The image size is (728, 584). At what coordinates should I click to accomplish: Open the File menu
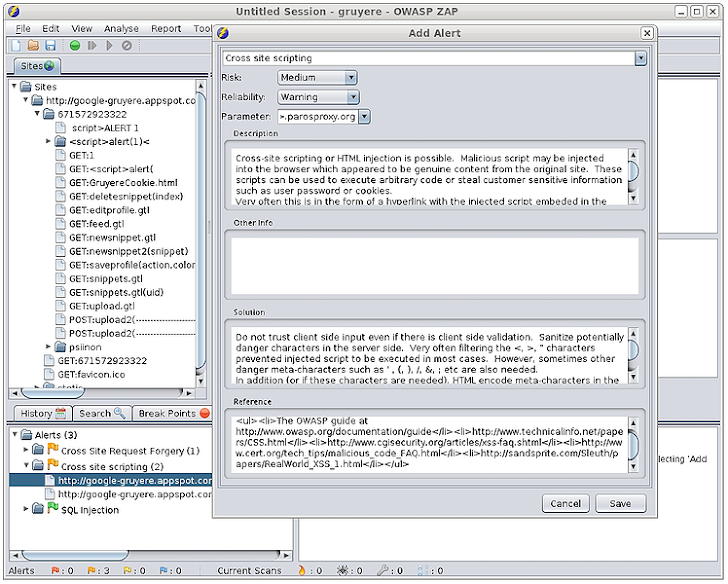pyautogui.click(x=23, y=29)
